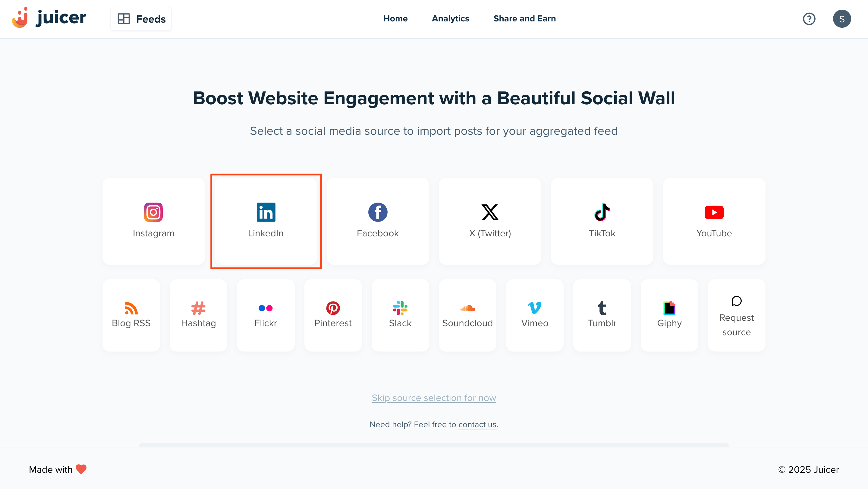The height and width of the screenshot is (489, 868).
Task: Select the Hashtag source tile
Action: (x=198, y=315)
